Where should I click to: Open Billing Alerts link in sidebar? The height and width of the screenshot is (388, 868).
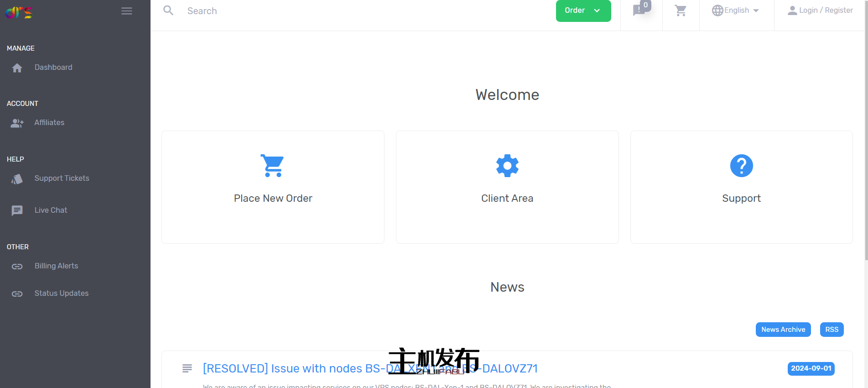(56, 266)
